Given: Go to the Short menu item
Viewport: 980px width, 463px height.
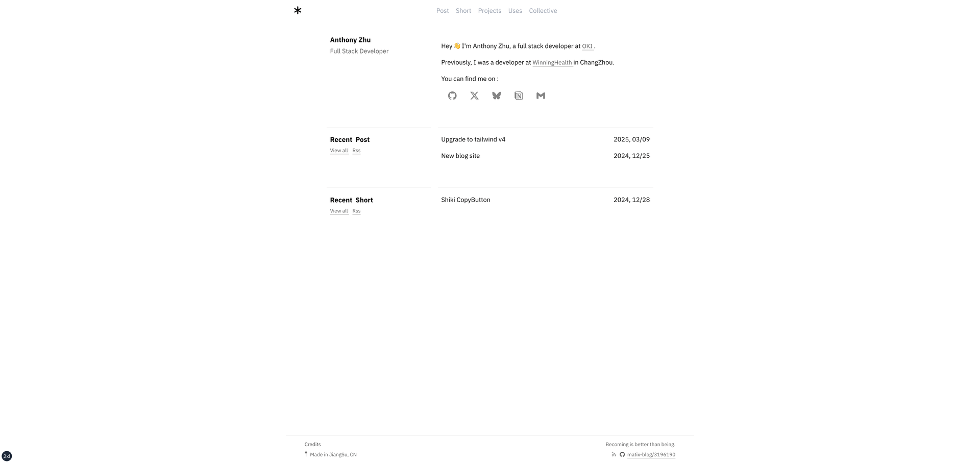Looking at the screenshot, I should click(x=463, y=11).
